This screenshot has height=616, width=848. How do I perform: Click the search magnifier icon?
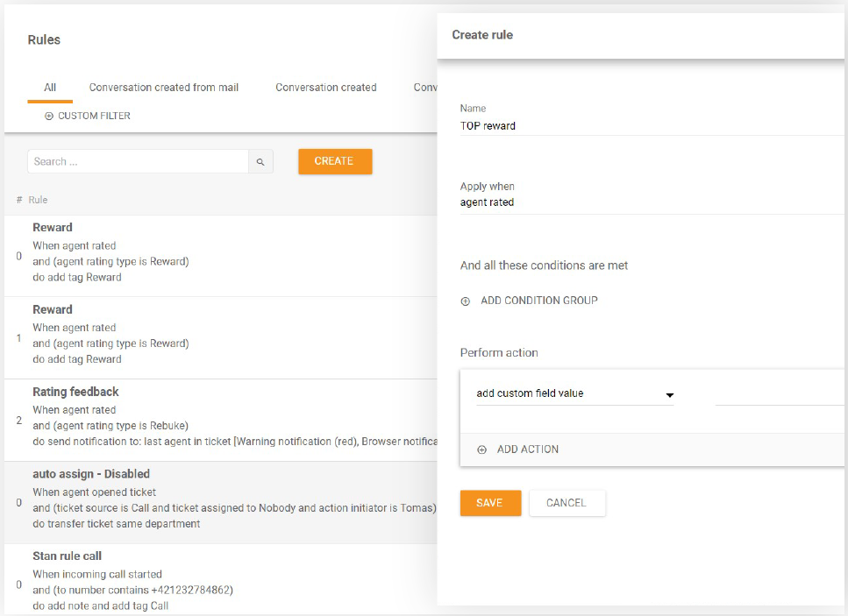click(x=260, y=161)
